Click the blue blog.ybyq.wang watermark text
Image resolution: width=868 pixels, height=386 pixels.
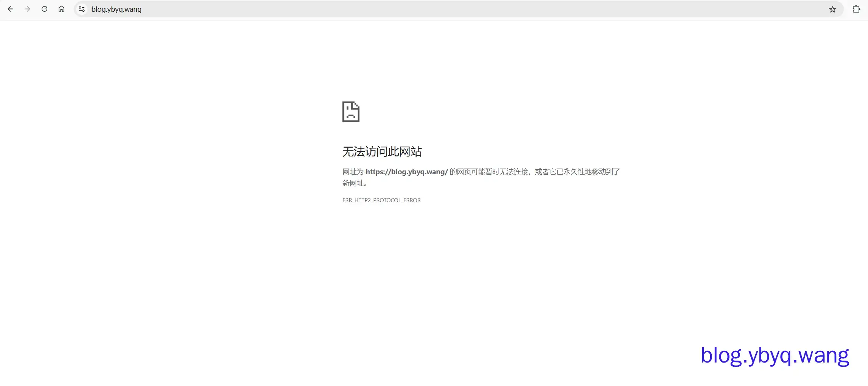coord(775,356)
